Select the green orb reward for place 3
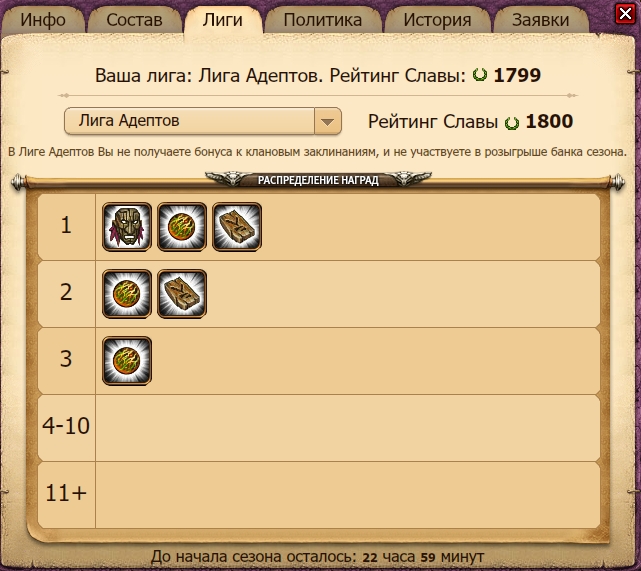This screenshot has height=571, width=641. tap(127, 361)
